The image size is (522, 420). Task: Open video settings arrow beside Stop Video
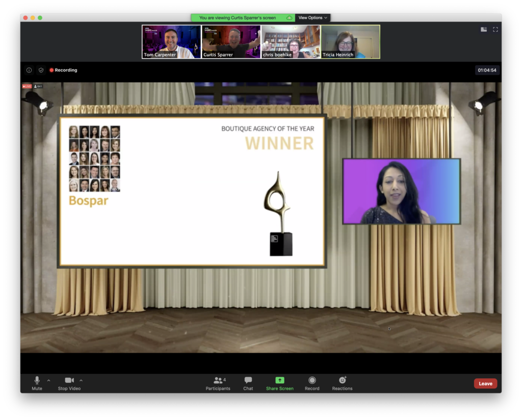pos(81,380)
